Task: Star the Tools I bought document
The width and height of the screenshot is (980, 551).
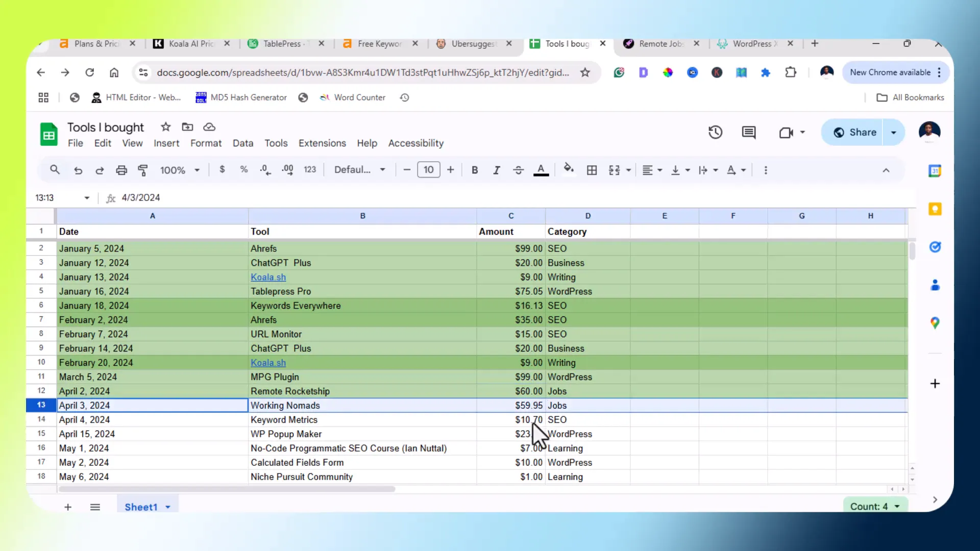Action: coord(165,127)
